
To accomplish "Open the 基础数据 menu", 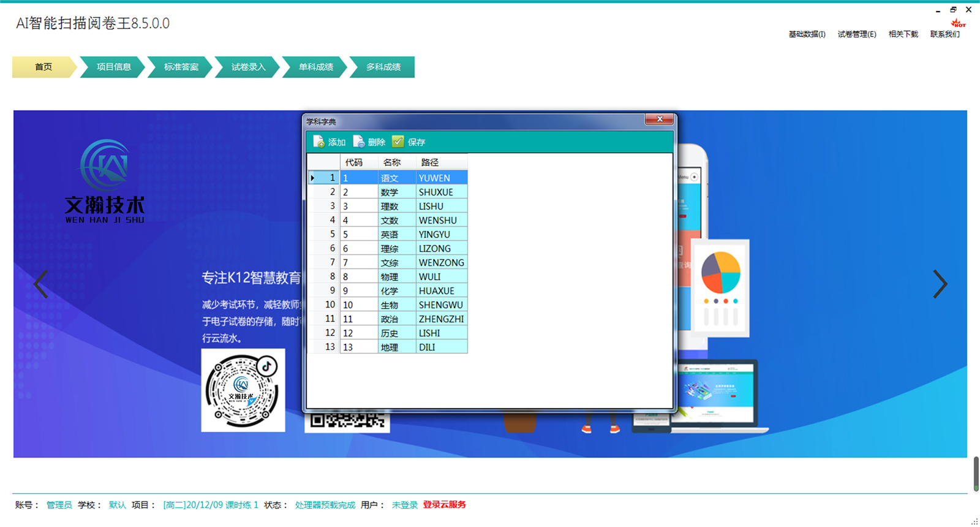I will [807, 34].
